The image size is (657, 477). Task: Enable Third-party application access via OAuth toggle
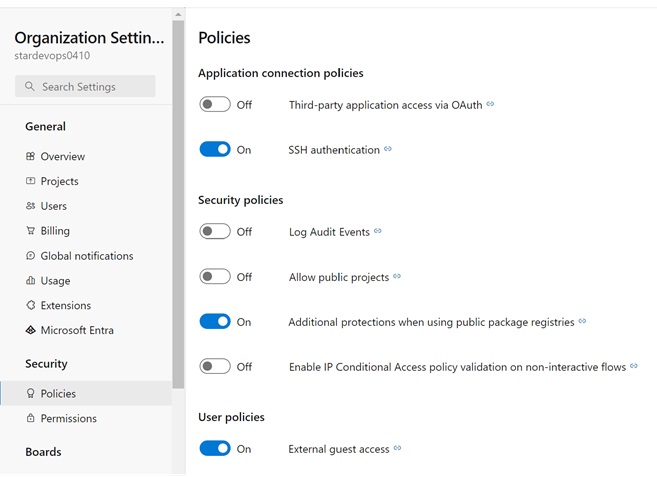[x=215, y=104]
